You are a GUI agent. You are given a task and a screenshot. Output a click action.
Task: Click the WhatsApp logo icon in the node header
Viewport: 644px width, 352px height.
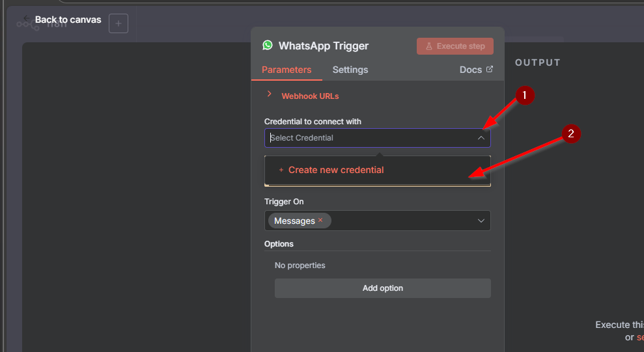coord(268,45)
